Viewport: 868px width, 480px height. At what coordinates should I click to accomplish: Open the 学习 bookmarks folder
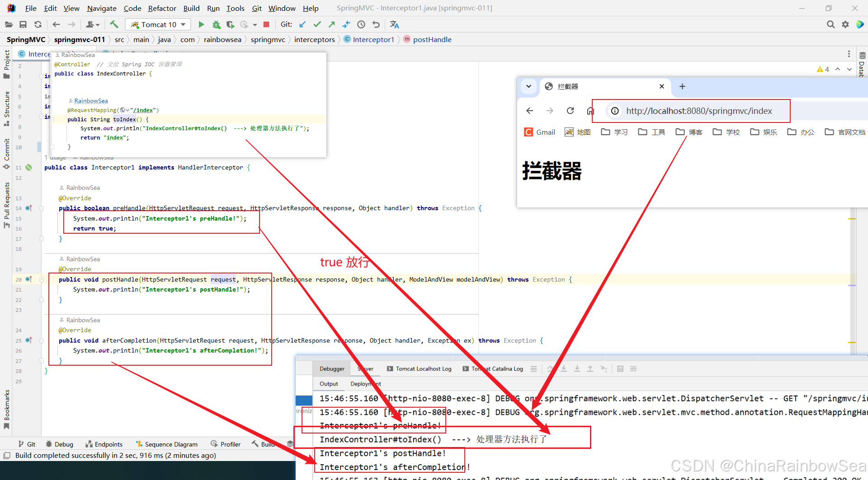(x=614, y=132)
